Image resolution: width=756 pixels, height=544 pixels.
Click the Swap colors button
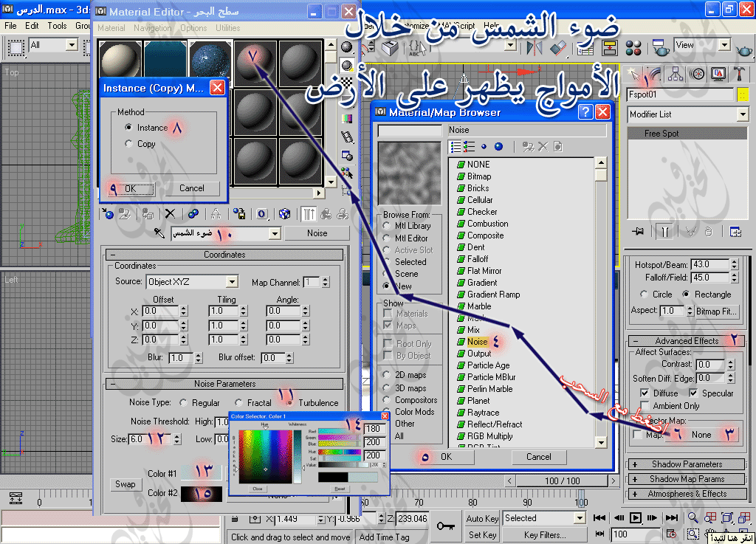126,484
